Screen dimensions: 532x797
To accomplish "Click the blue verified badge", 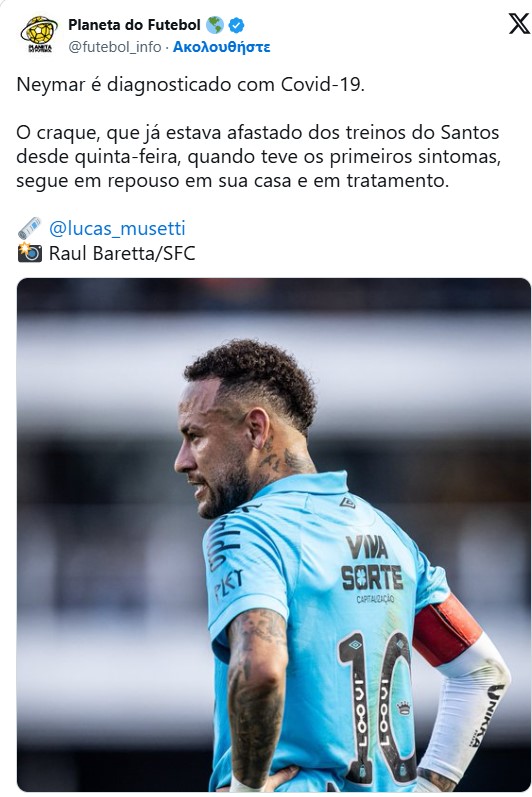I will [x=236, y=24].
